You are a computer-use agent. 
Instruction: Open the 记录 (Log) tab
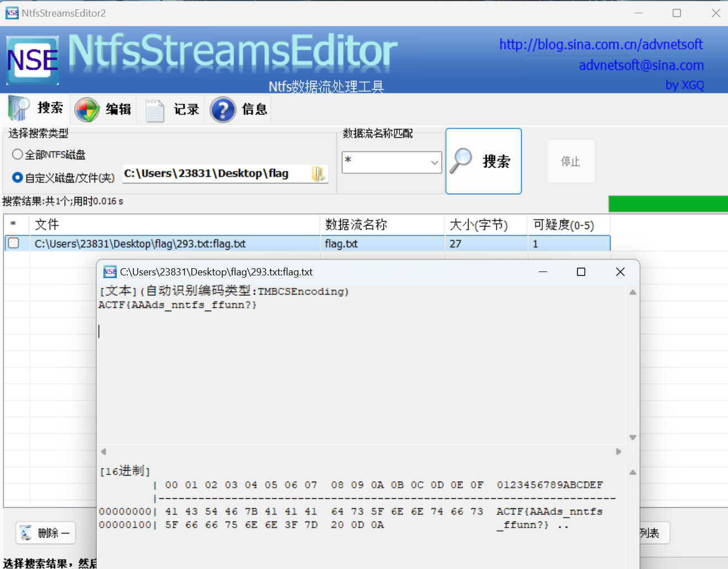171,109
